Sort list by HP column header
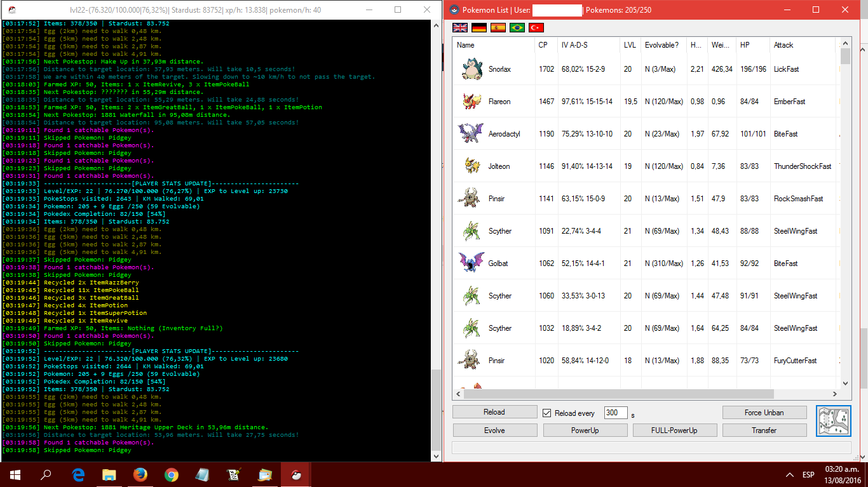This screenshot has width=868, height=487. click(752, 45)
